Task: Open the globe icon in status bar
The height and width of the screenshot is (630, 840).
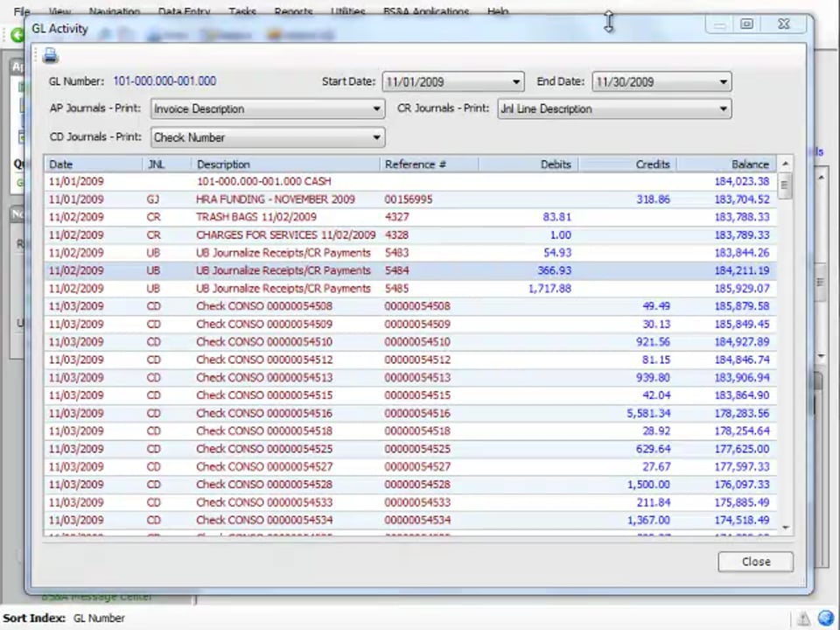Action: tap(826, 618)
